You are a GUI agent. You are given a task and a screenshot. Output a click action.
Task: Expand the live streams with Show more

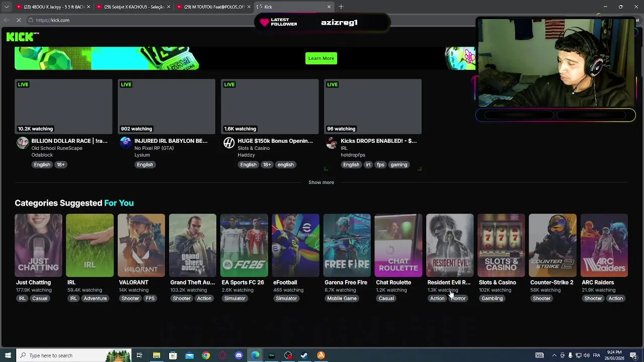[321, 183]
